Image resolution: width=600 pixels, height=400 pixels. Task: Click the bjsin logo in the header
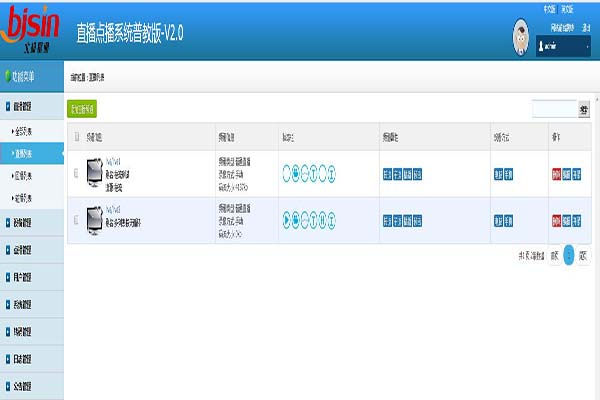(x=31, y=29)
